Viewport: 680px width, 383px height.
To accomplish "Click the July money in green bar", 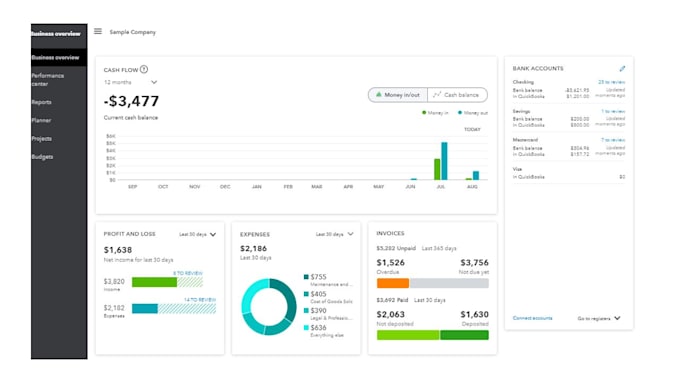I will [437, 169].
